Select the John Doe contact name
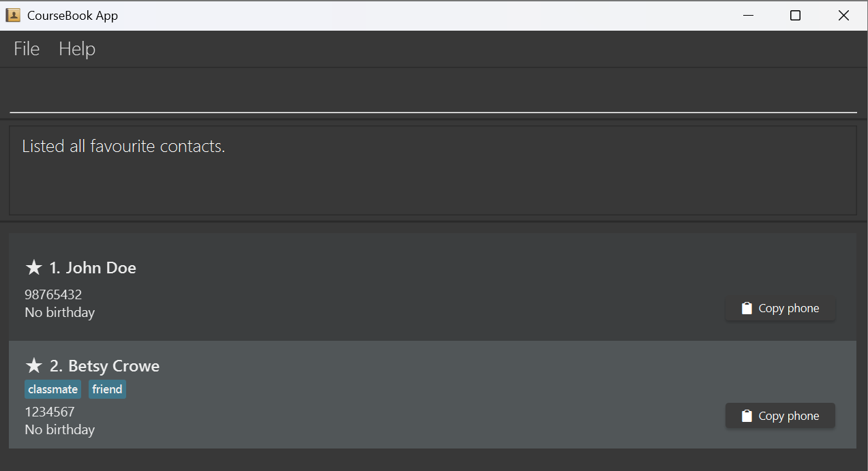The width and height of the screenshot is (868, 471). (x=100, y=268)
